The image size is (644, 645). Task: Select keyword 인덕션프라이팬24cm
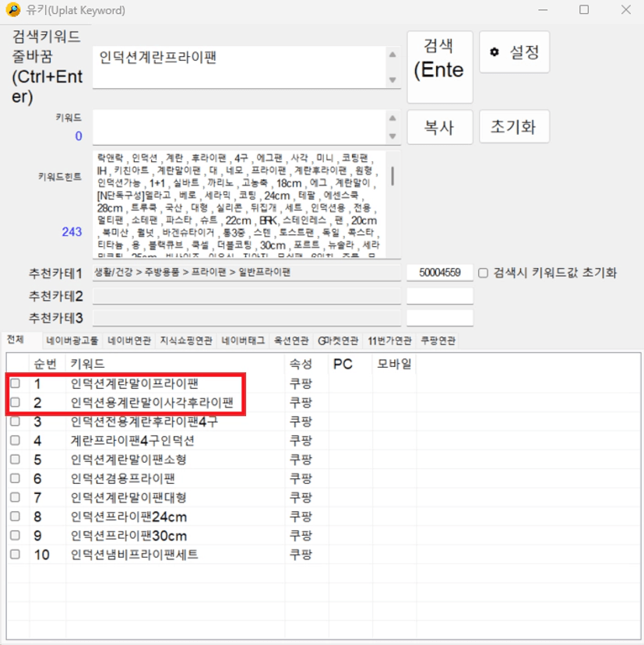click(x=128, y=516)
